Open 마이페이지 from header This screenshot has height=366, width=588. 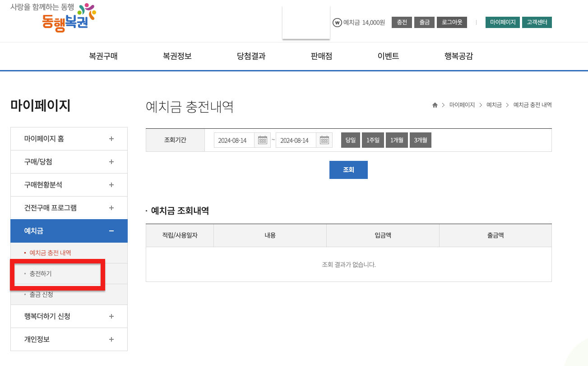503,22
